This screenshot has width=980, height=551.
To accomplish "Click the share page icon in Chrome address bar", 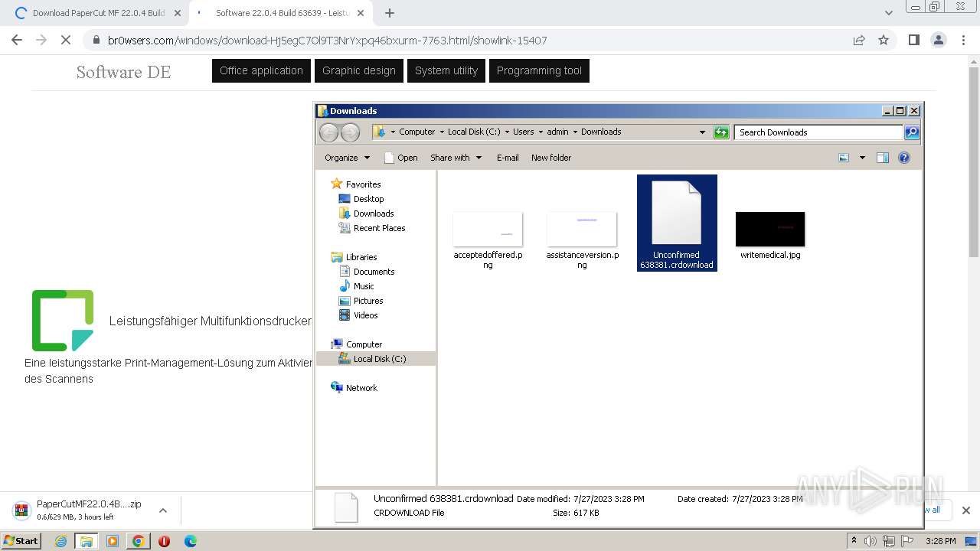I will [x=859, y=40].
